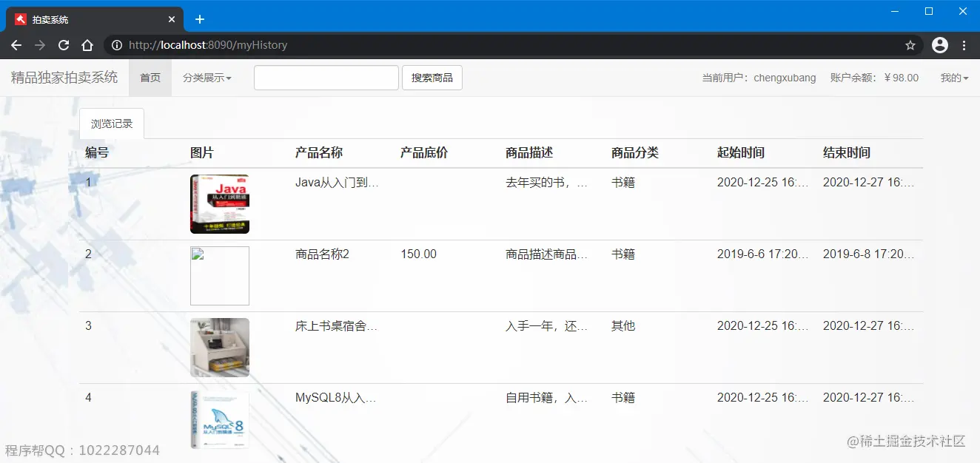The image size is (980, 463).
Task: Open the browser three-dot menu
Action: tap(965, 45)
